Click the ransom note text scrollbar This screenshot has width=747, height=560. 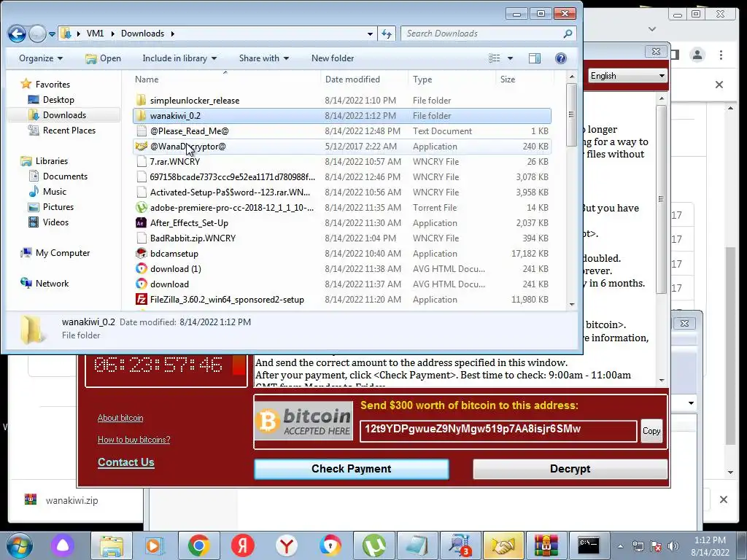661,199
